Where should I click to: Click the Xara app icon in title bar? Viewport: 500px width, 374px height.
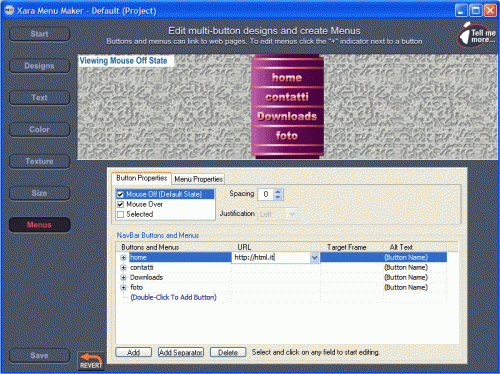9,10
